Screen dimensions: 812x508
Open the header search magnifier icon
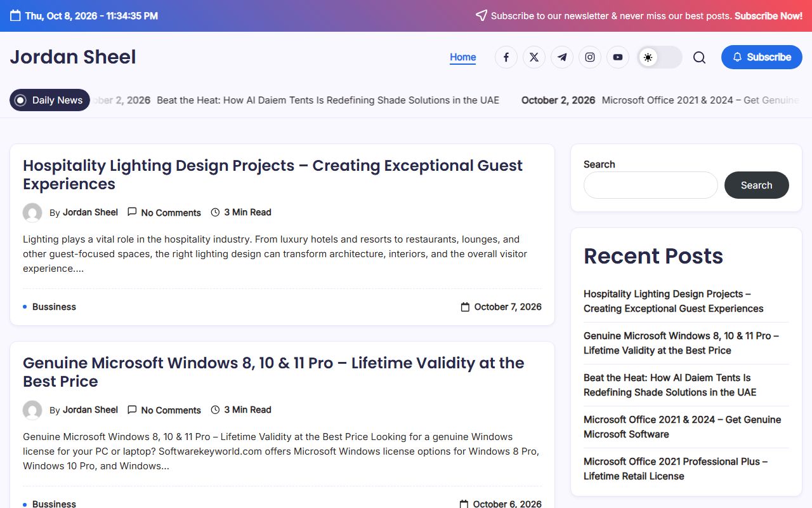point(699,57)
